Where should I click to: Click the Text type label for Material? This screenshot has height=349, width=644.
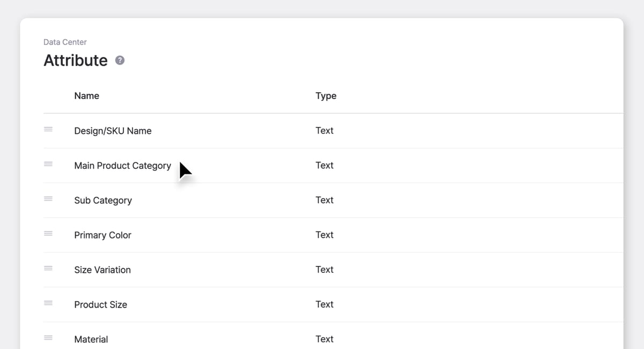[325, 339]
